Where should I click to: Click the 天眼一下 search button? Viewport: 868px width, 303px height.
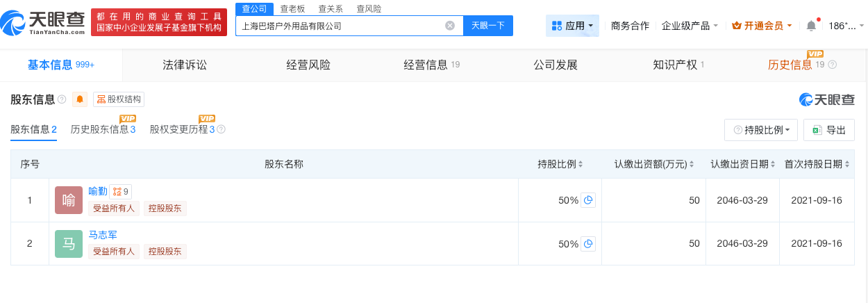pos(488,26)
